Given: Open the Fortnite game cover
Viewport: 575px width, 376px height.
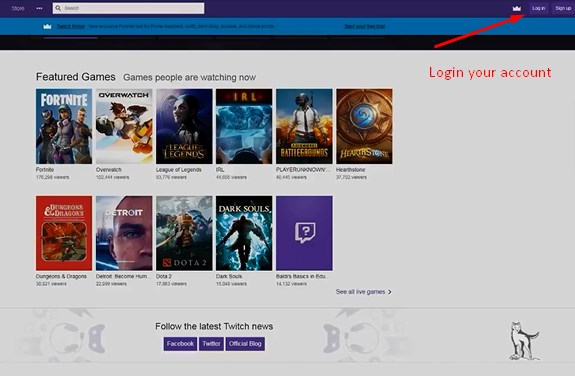Looking at the screenshot, I should click(64, 126).
